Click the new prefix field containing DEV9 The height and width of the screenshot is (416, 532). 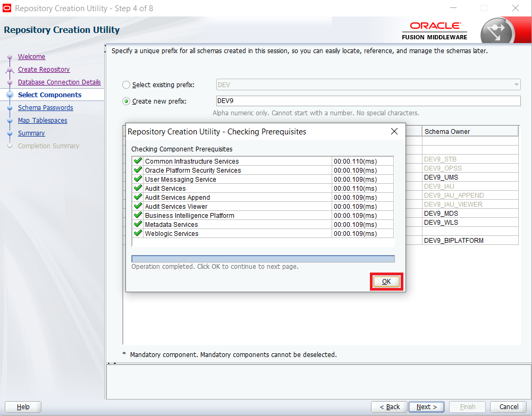[368, 101]
